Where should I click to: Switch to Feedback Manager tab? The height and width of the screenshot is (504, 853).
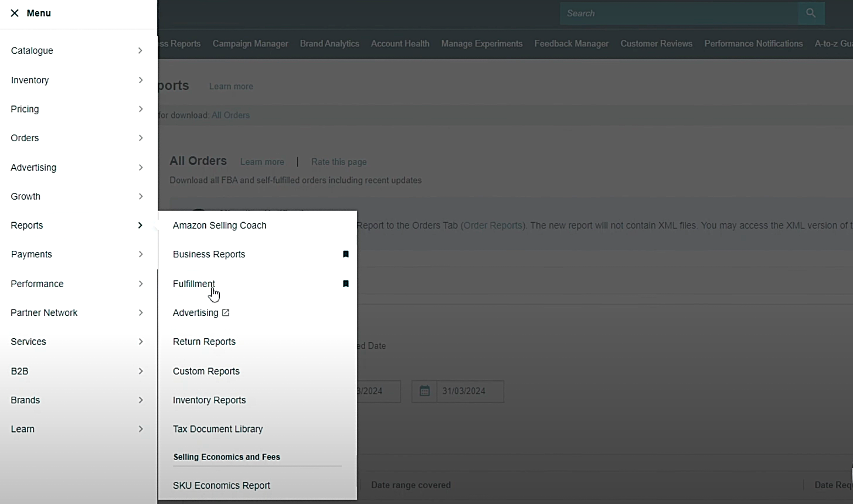(572, 43)
